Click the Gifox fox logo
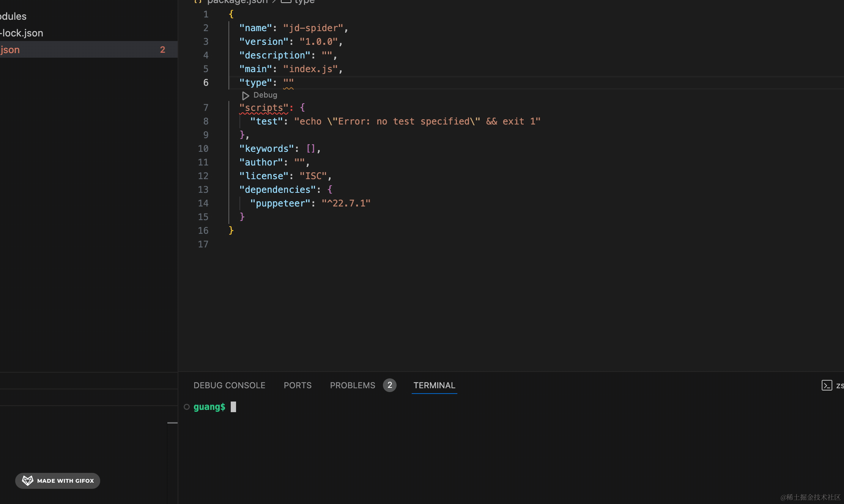This screenshot has height=504, width=844. point(28,480)
